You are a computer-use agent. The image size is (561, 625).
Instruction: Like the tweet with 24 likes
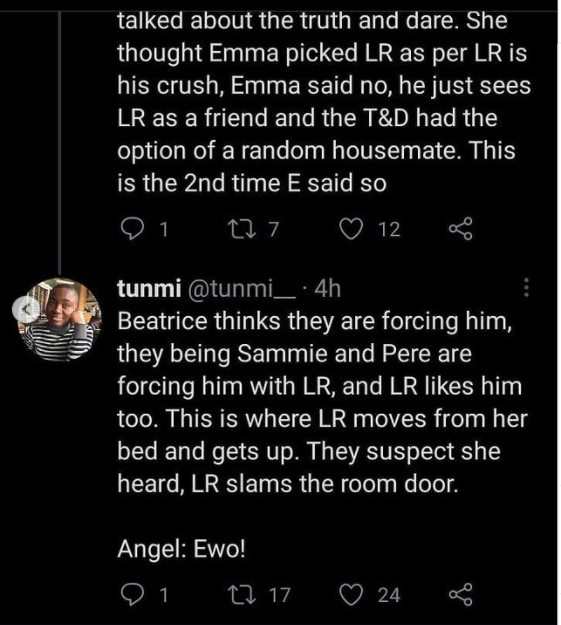point(351,595)
